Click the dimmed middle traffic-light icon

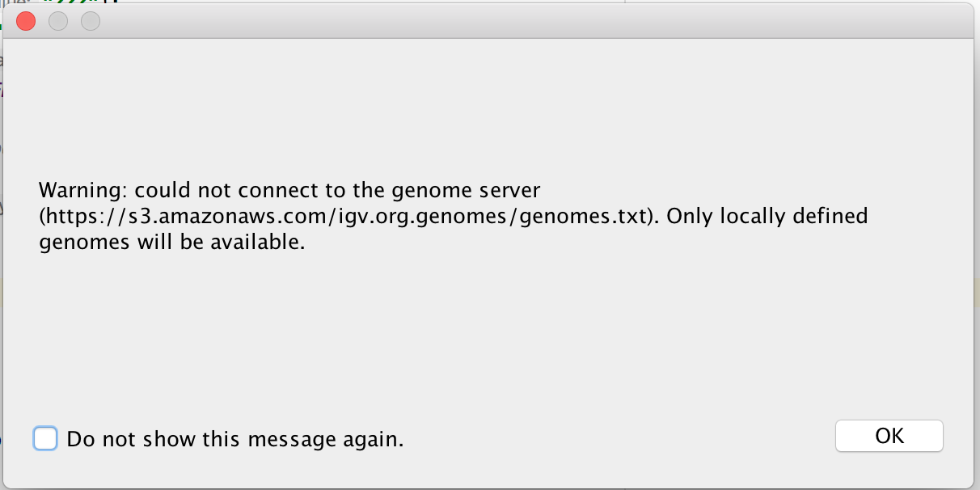point(57,21)
